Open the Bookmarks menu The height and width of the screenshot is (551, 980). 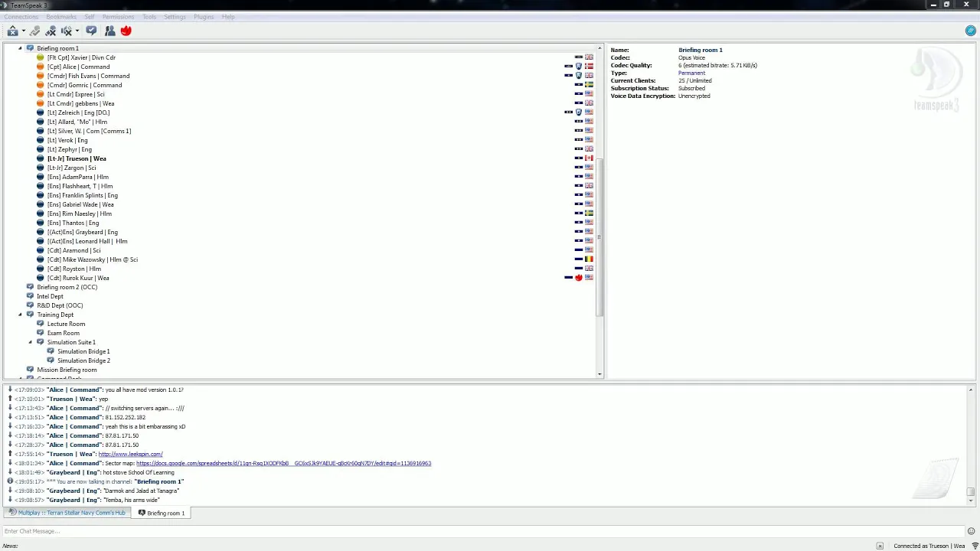tap(61, 17)
